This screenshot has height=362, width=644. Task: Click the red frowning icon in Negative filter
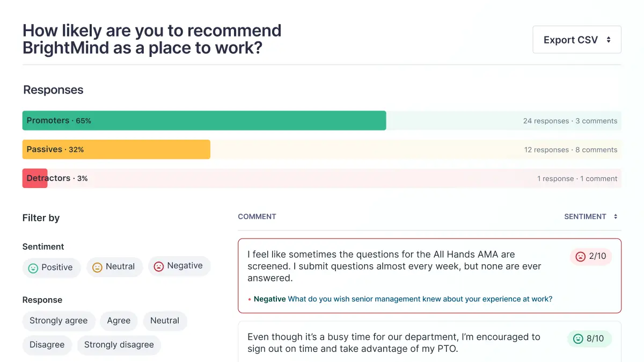tap(159, 266)
